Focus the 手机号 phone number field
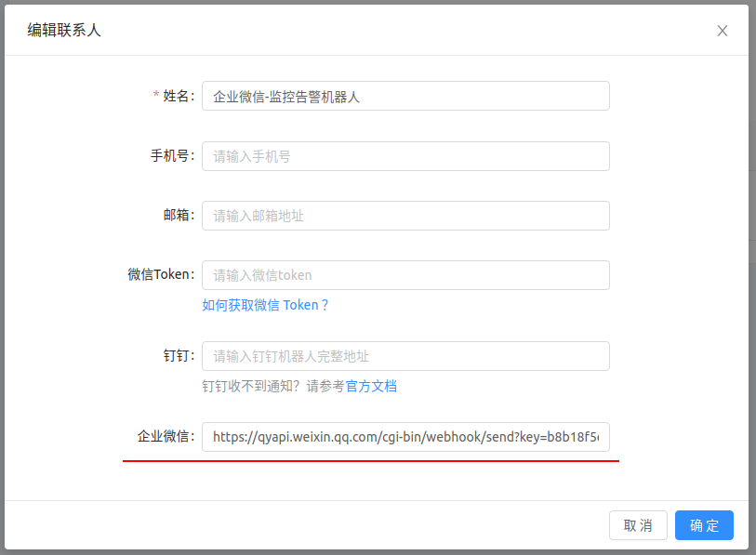756x555 pixels. pos(405,156)
